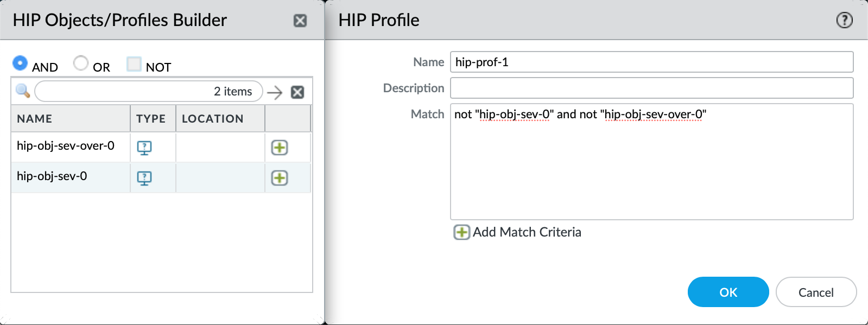Click the Name input field
The height and width of the screenshot is (325, 868).
tap(651, 62)
